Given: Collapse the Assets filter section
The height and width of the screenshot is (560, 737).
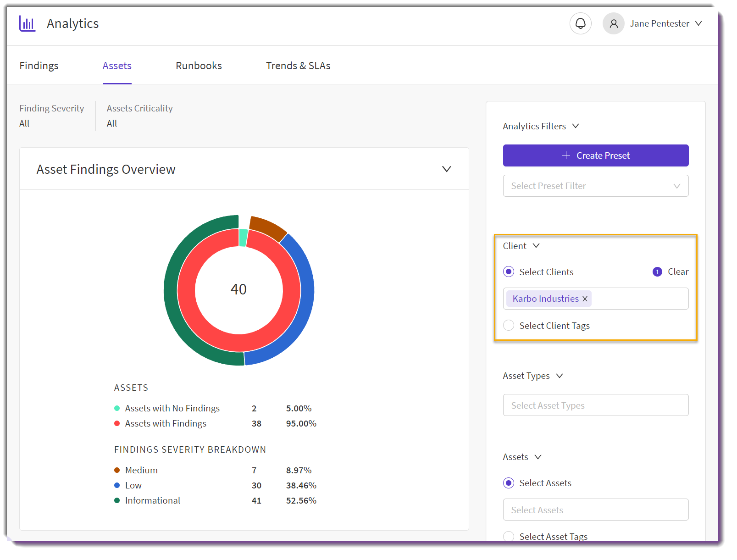Looking at the screenshot, I should tap(538, 457).
